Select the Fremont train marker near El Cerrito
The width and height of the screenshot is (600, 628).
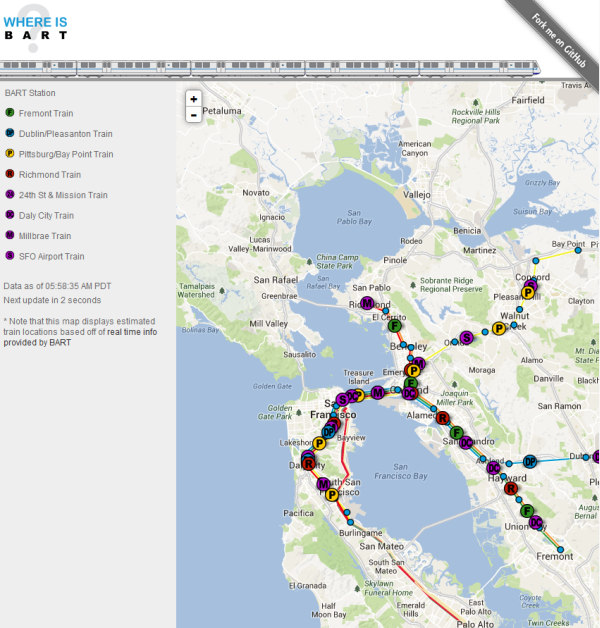click(x=395, y=326)
